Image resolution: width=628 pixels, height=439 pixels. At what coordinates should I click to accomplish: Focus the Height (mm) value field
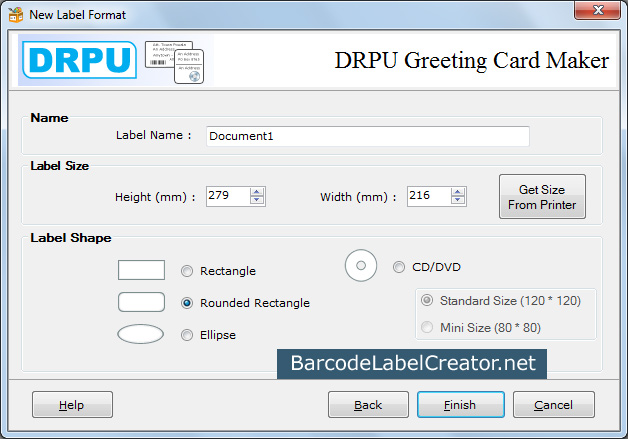click(x=228, y=196)
